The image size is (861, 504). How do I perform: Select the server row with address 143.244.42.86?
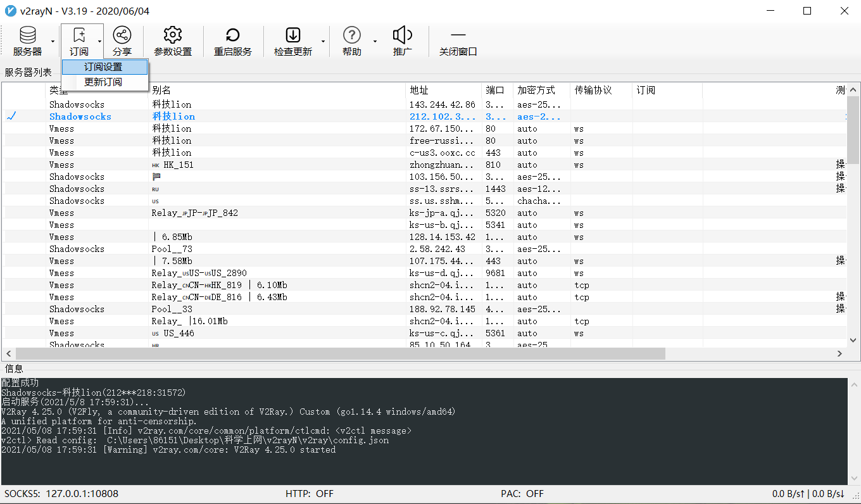click(424, 104)
